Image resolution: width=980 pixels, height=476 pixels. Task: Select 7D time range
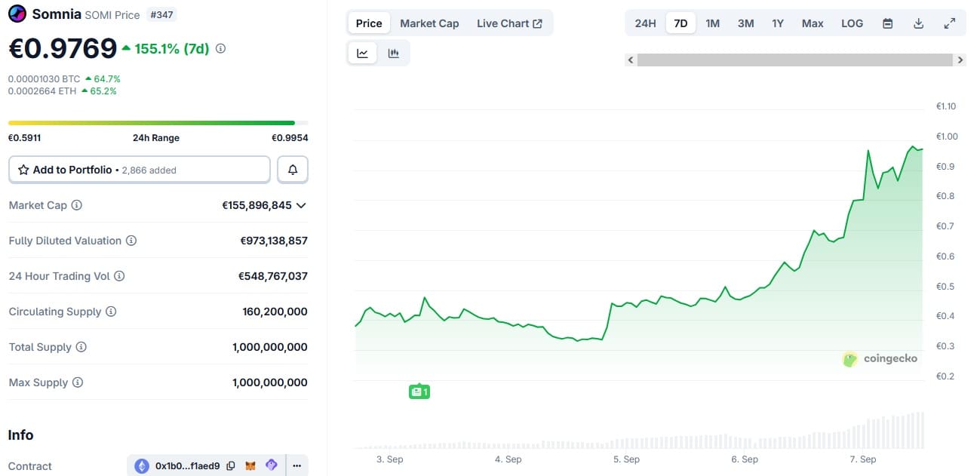[x=680, y=23]
